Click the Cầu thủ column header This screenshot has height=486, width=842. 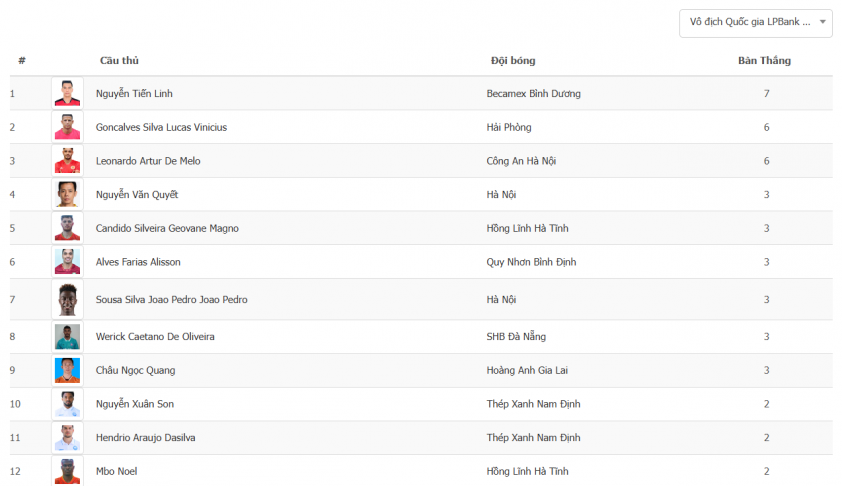pos(119,61)
